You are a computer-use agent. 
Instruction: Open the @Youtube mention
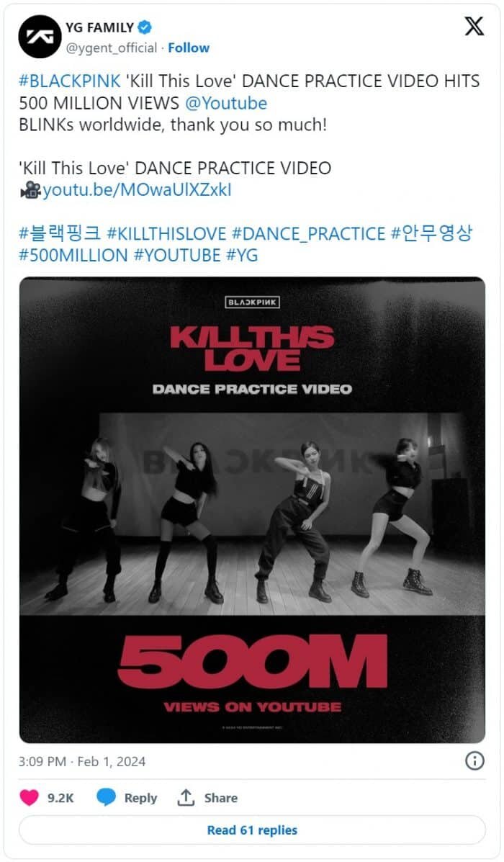(226, 104)
